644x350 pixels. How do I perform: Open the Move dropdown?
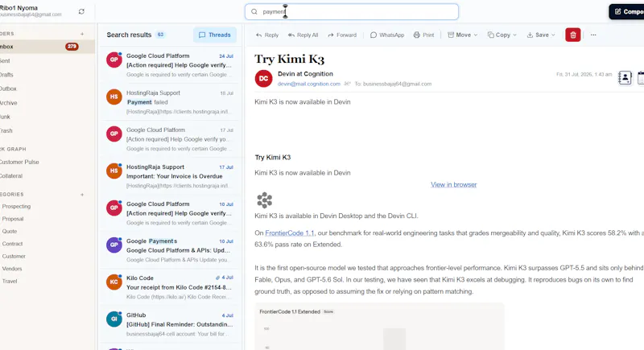coord(462,35)
